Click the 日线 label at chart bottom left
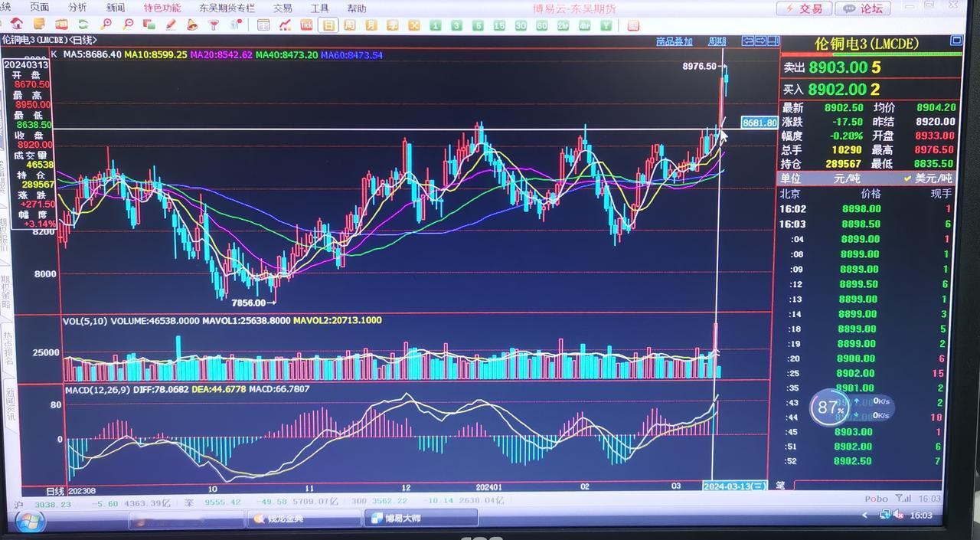980x540 pixels. pos(55,491)
